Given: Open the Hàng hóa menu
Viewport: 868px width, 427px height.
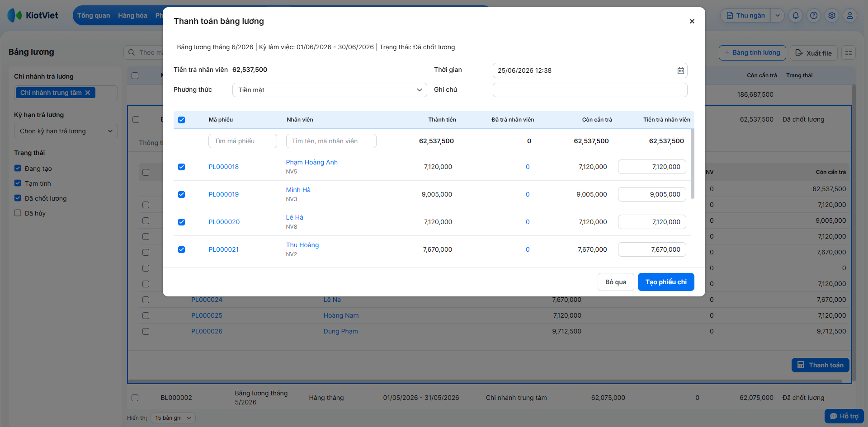Looking at the screenshot, I should tap(132, 15).
